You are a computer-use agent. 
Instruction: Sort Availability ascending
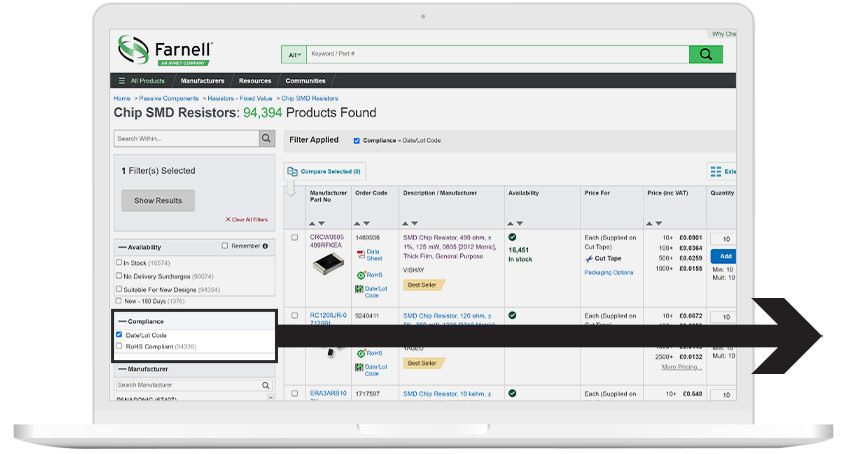(510, 223)
